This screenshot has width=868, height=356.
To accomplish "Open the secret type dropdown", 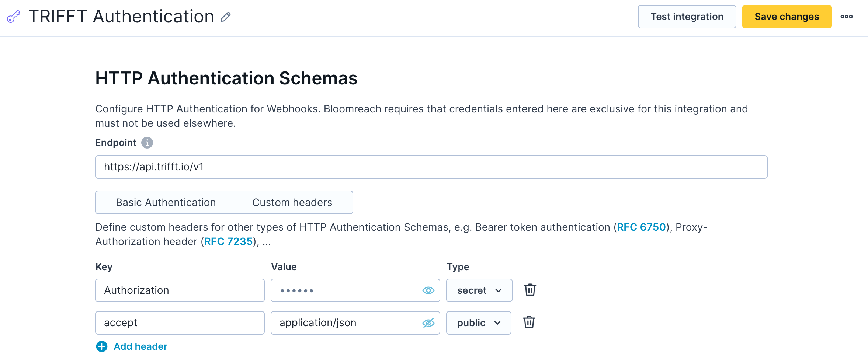I will click(x=479, y=290).
